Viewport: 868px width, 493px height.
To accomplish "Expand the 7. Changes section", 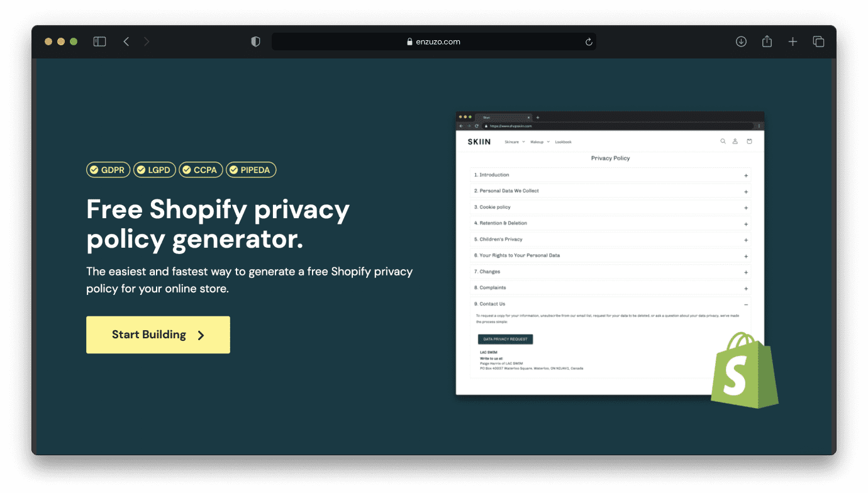I will point(610,272).
